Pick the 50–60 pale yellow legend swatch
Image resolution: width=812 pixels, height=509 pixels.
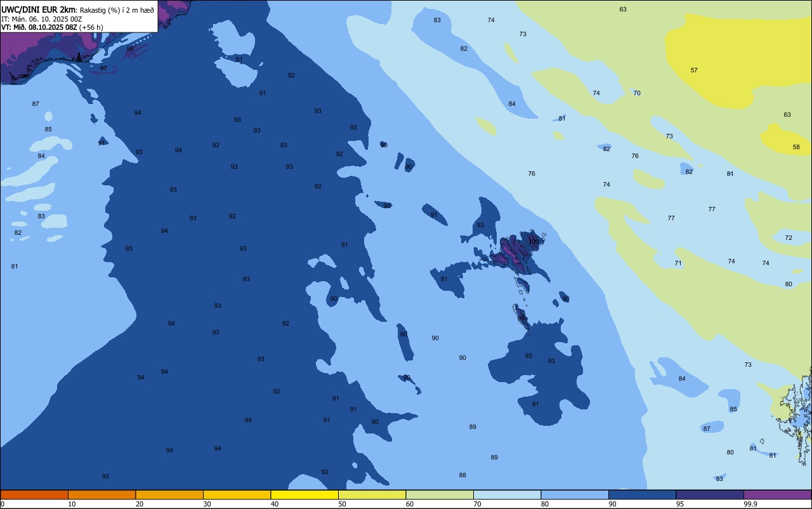372,494
